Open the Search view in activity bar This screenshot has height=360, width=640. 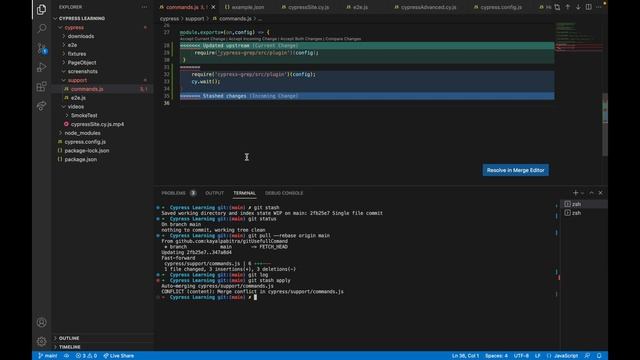(41, 28)
